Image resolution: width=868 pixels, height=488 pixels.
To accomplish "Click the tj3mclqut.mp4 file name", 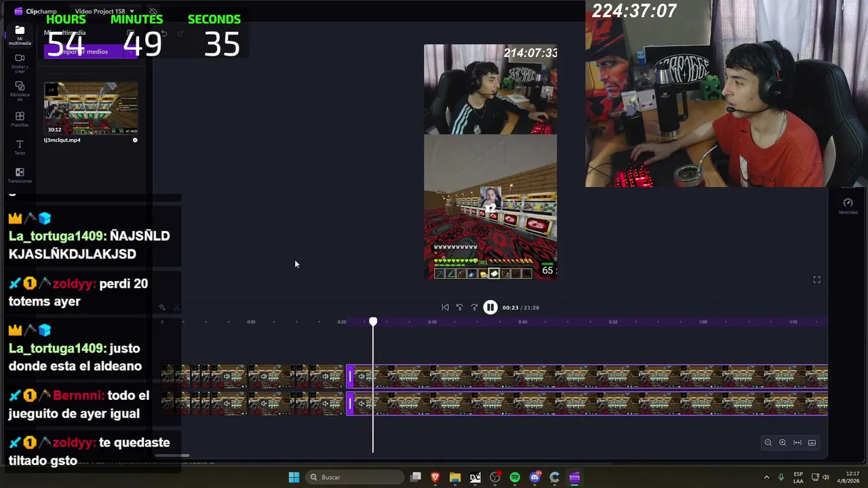I will [62, 140].
